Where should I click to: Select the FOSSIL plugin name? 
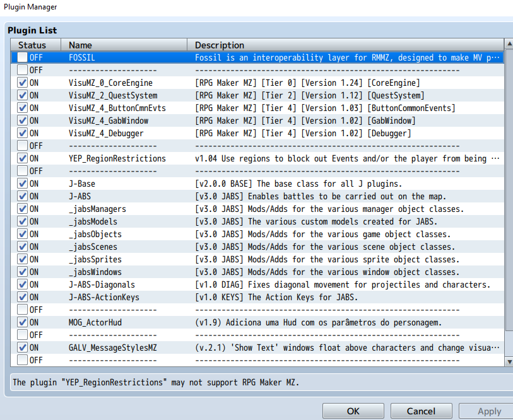tap(82, 57)
